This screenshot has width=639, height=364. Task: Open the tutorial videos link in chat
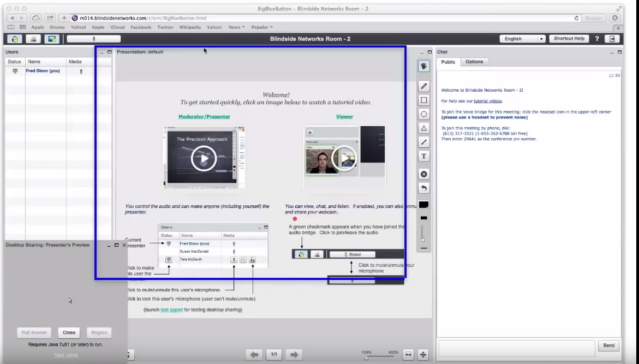pyautogui.click(x=488, y=101)
